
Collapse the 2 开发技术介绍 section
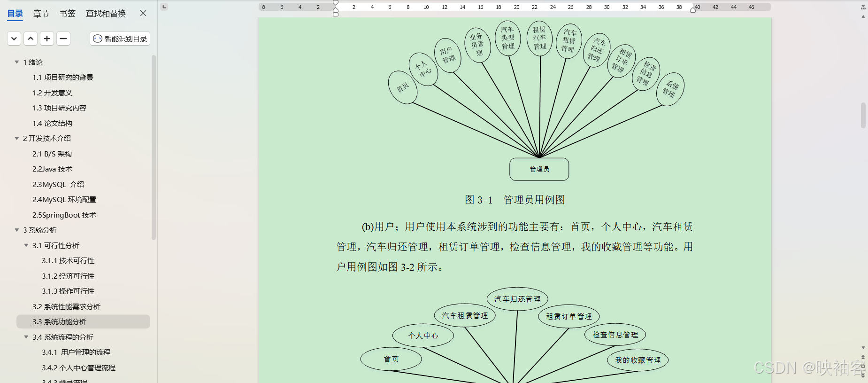tap(17, 138)
